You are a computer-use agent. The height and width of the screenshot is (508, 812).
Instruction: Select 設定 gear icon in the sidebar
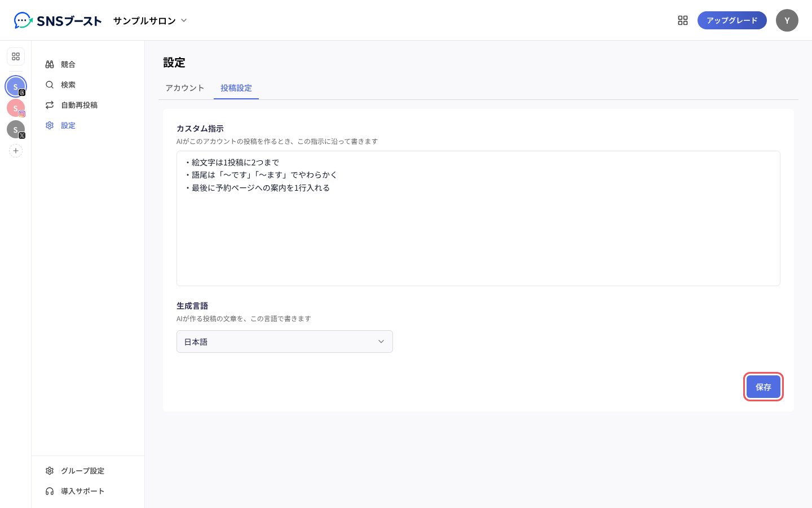click(50, 125)
